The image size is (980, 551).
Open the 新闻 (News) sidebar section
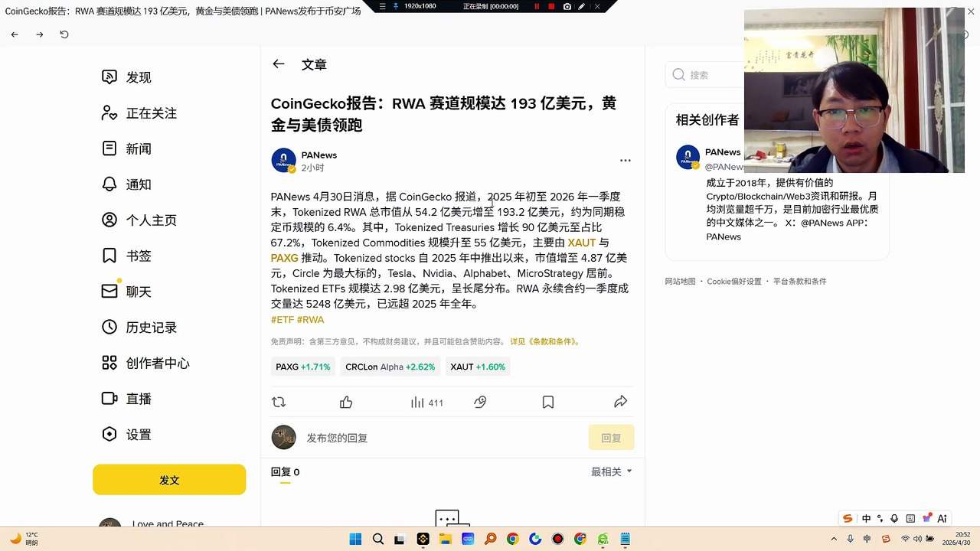point(127,148)
